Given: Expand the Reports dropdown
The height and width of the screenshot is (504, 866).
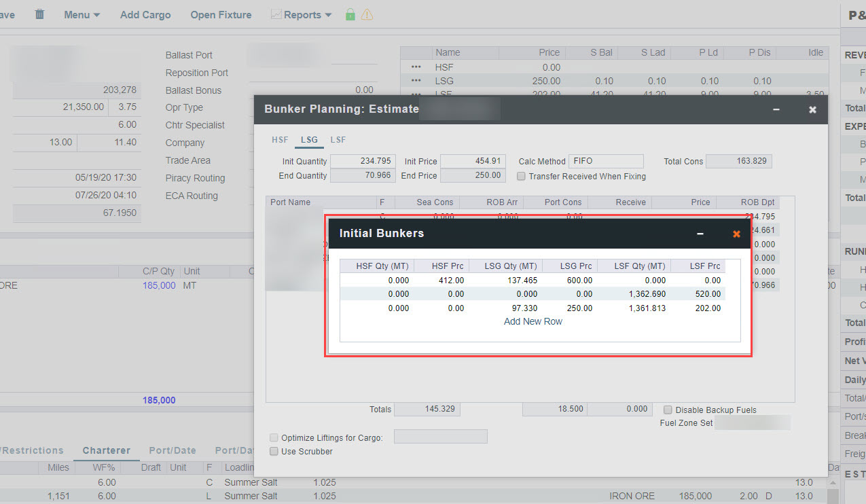Looking at the screenshot, I should [302, 14].
